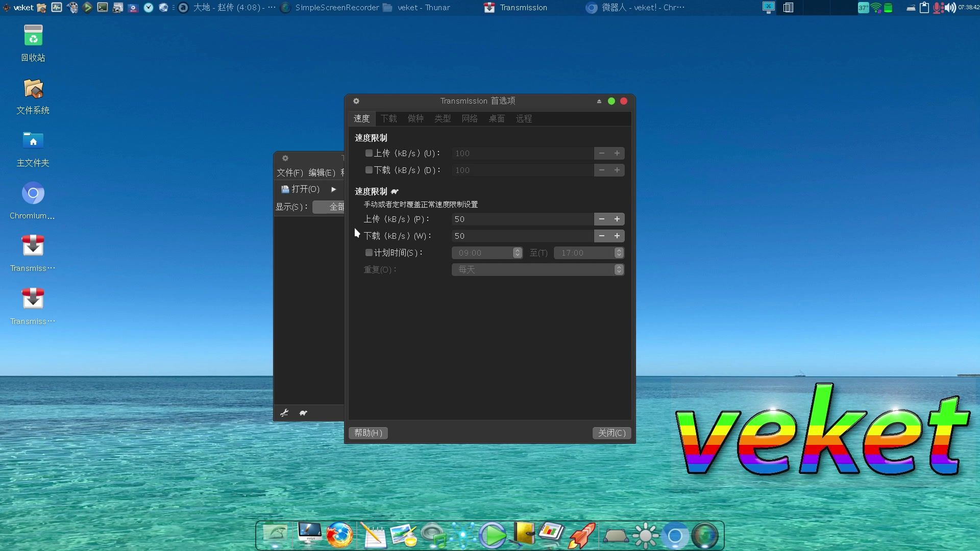Click the wrench preferences icon in Transmission main window
This screenshot has width=980, height=551.
pos(284,413)
